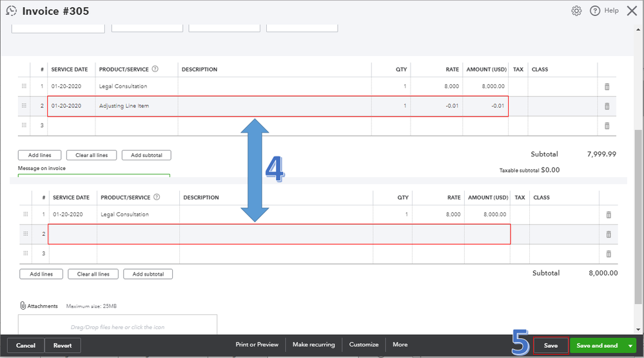Open the More menu in footer bar
The height and width of the screenshot is (358, 644).
point(400,344)
